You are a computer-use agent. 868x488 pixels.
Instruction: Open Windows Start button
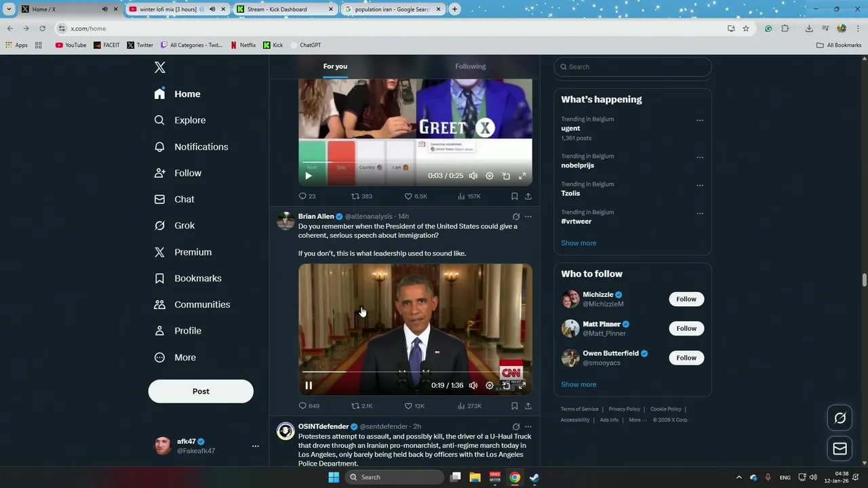[333, 477]
